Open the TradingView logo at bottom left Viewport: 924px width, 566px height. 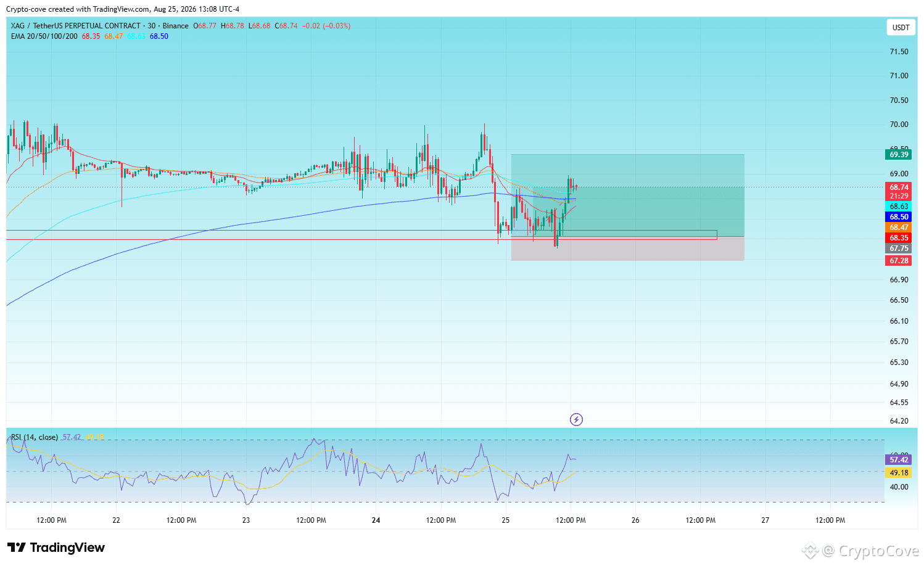pyautogui.click(x=56, y=548)
